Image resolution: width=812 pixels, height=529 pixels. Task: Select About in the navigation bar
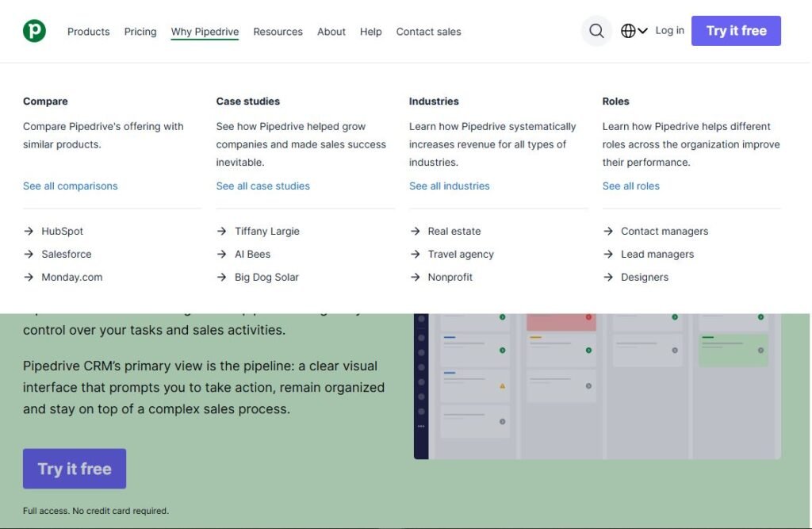[331, 31]
